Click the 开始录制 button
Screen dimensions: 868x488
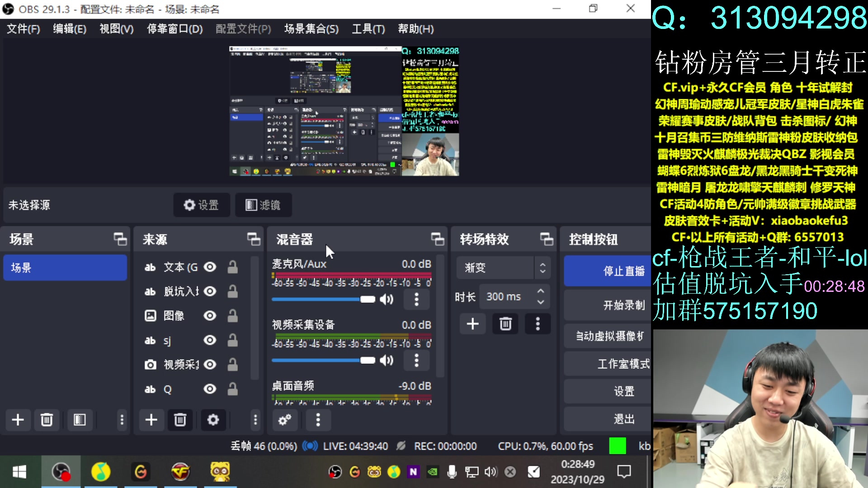click(607, 305)
